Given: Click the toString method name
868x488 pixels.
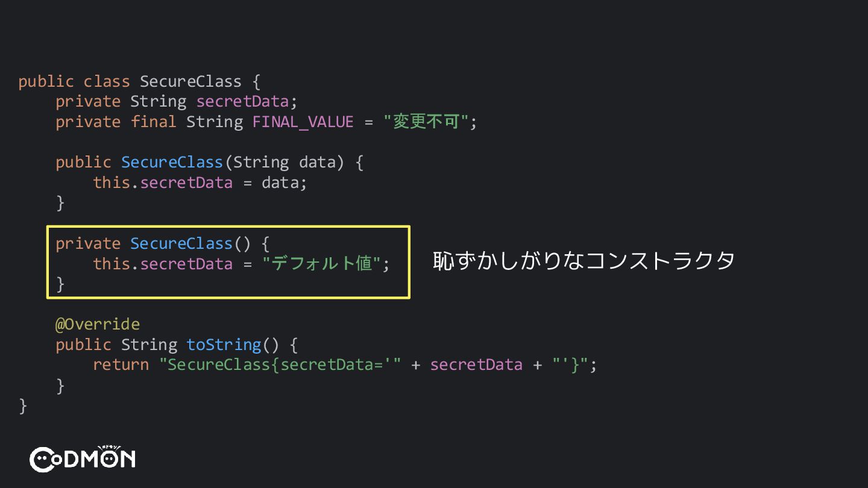Looking at the screenshot, I should [224, 345].
